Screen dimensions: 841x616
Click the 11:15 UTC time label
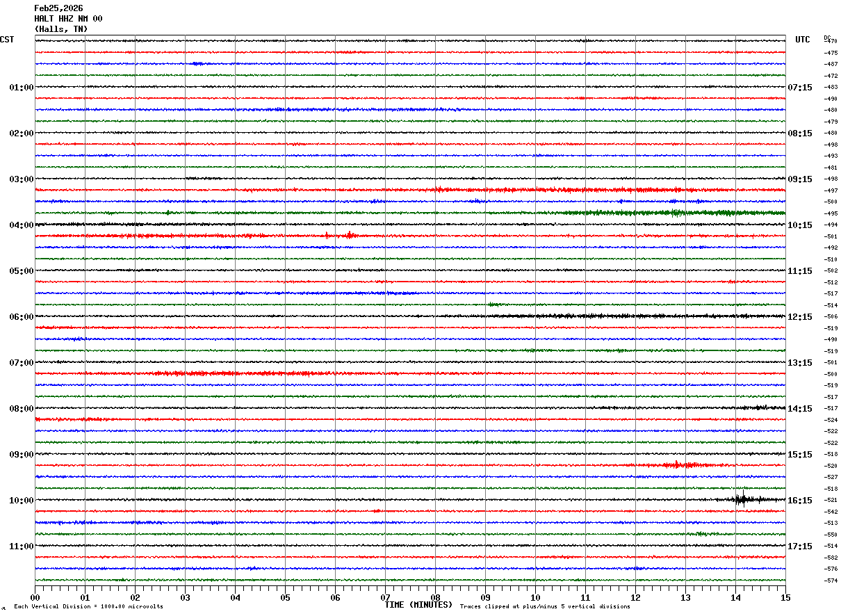tap(800, 271)
